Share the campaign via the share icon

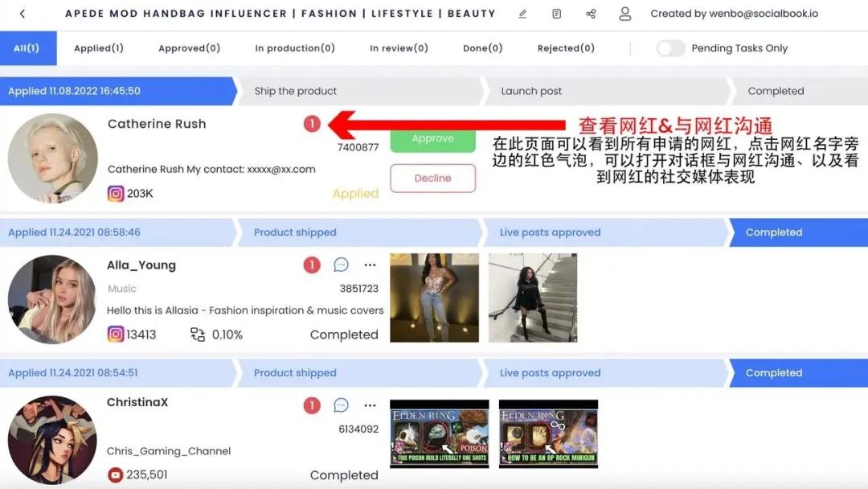591,13
